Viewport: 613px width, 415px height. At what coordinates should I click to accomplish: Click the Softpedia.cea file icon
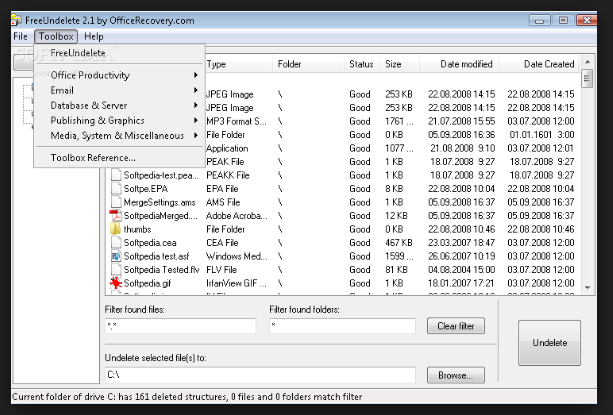(x=116, y=243)
